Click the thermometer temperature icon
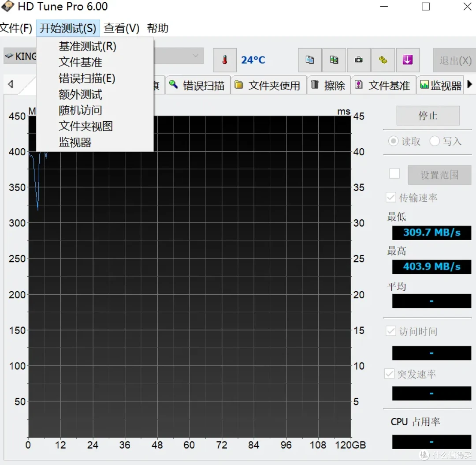The width and height of the screenshot is (476, 465). tap(225, 60)
